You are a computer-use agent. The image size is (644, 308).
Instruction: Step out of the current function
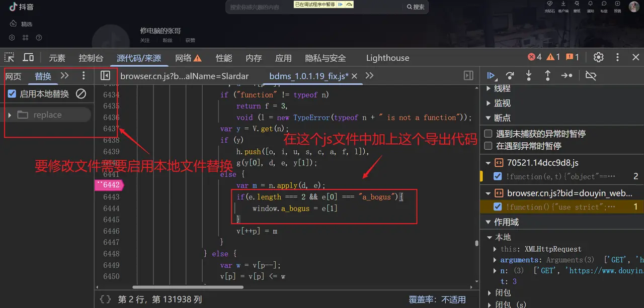click(x=546, y=75)
